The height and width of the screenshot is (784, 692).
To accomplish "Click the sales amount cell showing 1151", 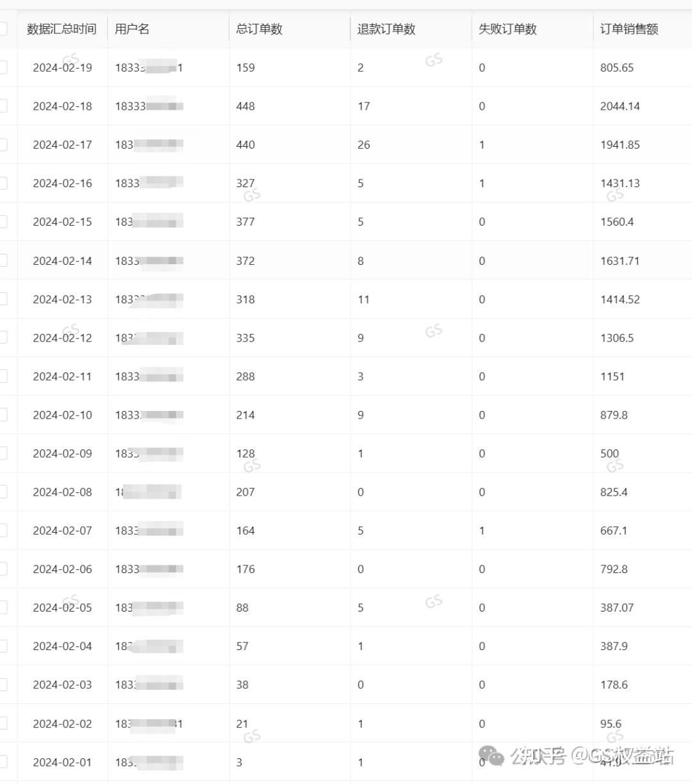I will [x=612, y=376].
